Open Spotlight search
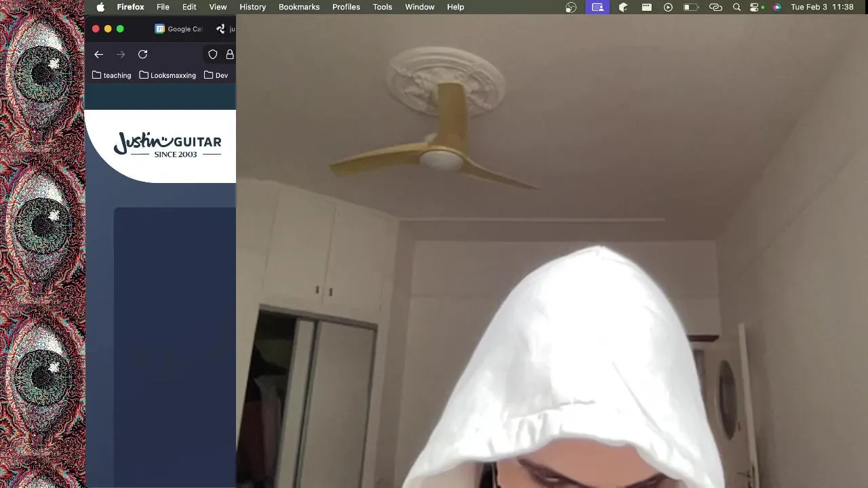Viewport: 868px width, 488px height. click(737, 7)
